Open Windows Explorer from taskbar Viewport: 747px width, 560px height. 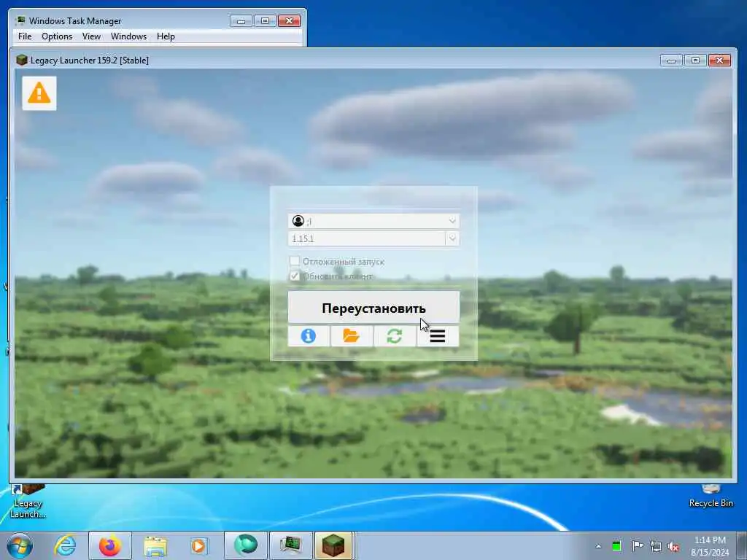[x=155, y=546]
